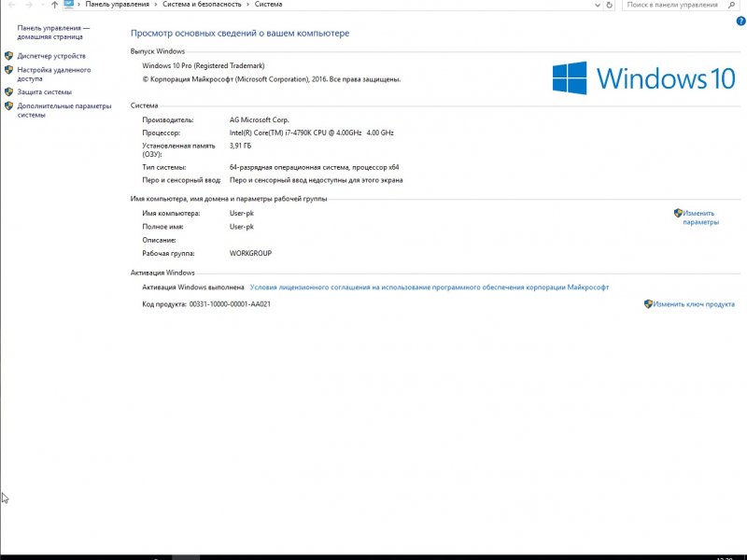
Task: Go up one level with the up arrow
Action: click(54, 5)
